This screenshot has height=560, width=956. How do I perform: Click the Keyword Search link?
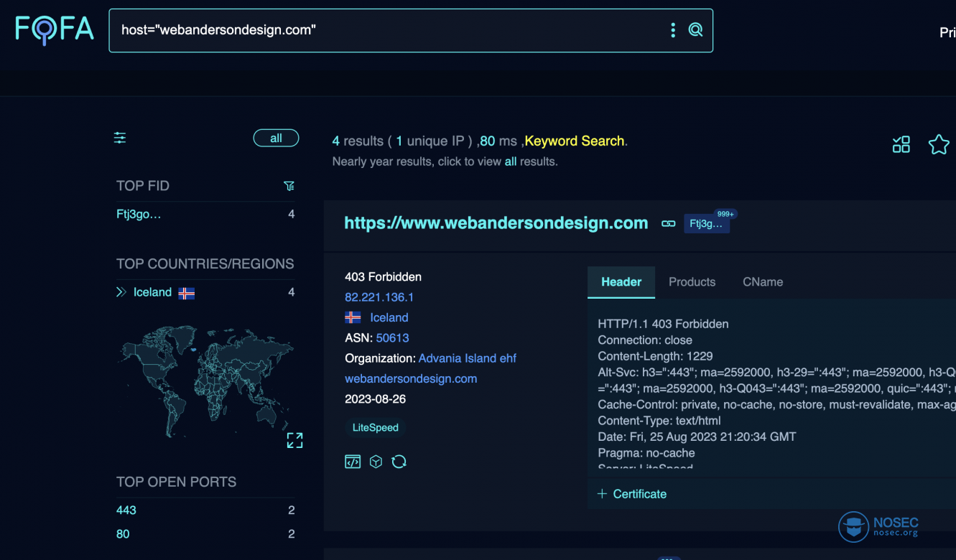575,141
